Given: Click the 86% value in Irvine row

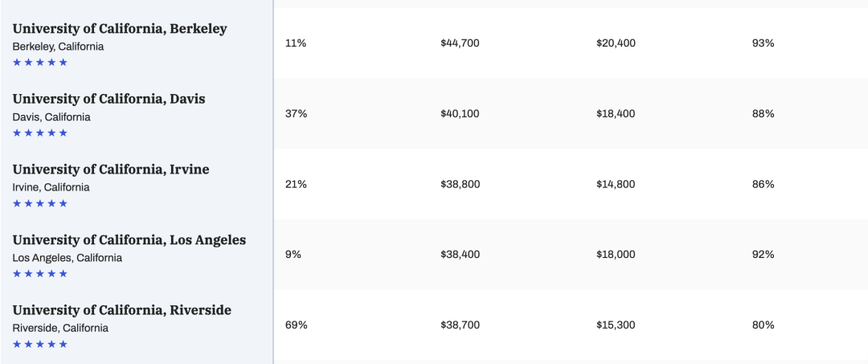Looking at the screenshot, I should pos(763,184).
